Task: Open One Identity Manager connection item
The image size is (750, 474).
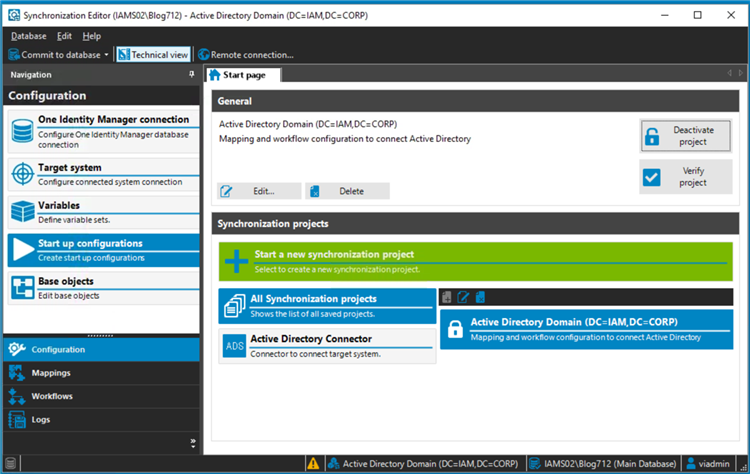Action: click(103, 131)
